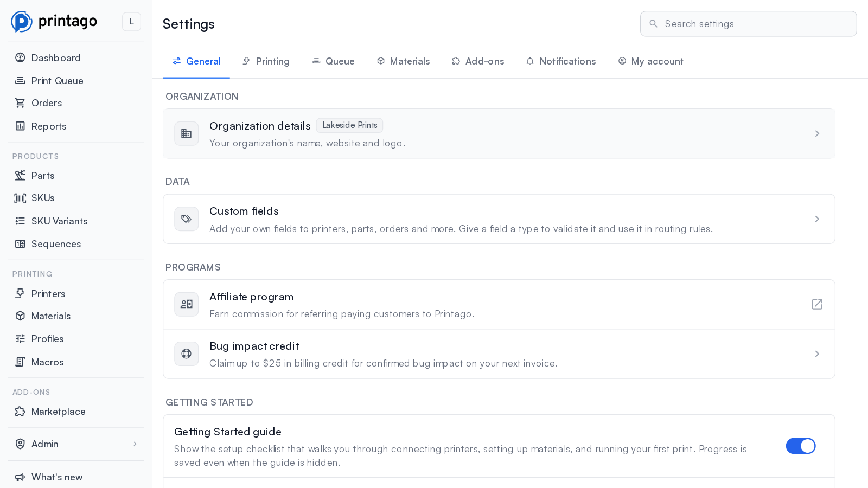868x488 pixels.
Task: Switch to the Notifications tab
Action: [x=561, y=61]
